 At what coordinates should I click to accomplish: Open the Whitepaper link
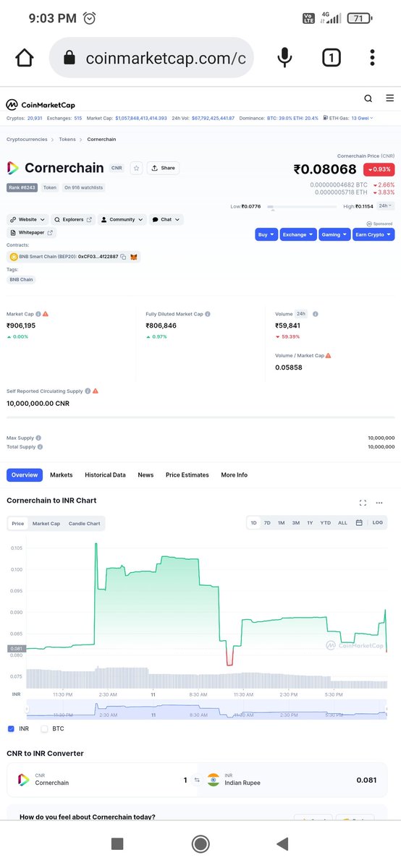click(32, 233)
